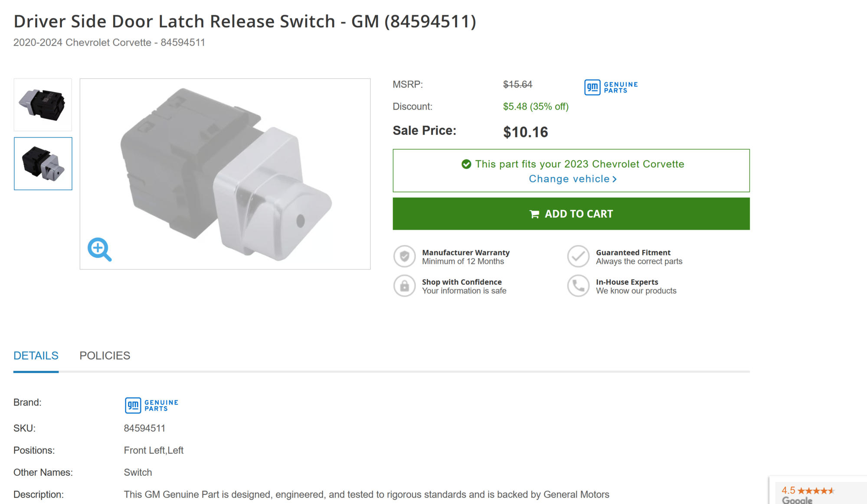Click the Guaranteed Fitment label text
Image resolution: width=867 pixels, height=504 pixels.
coord(633,253)
